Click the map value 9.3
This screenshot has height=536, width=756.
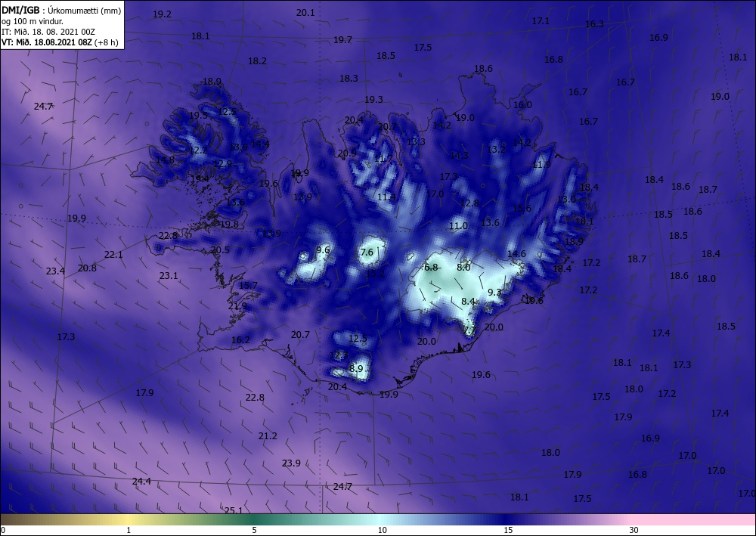pyautogui.click(x=494, y=292)
